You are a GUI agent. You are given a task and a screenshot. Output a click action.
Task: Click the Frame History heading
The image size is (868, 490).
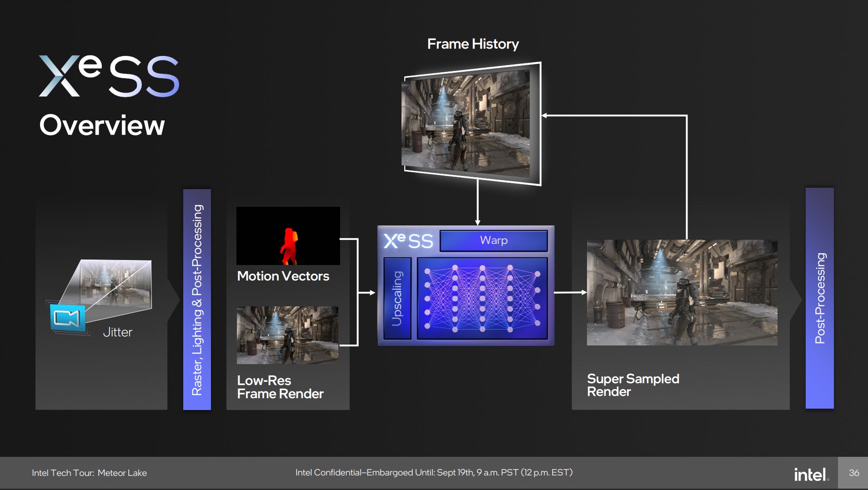(x=473, y=44)
